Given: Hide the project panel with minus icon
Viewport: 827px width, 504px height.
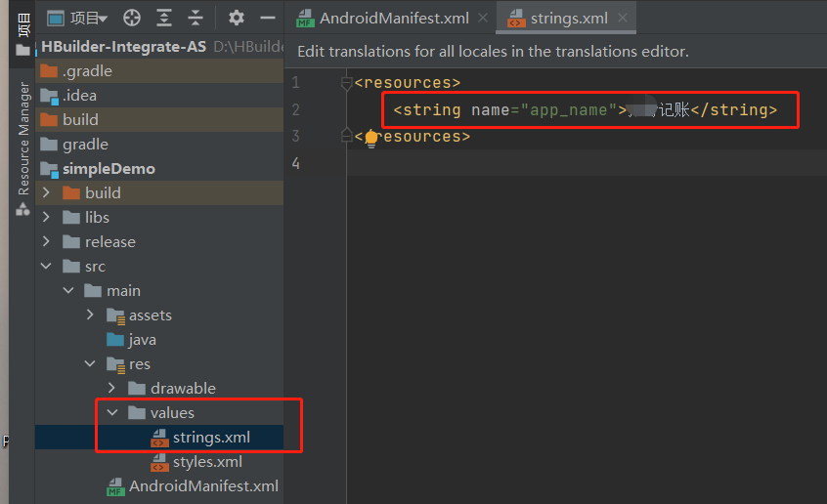Looking at the screenshot, I should click(267, 18).
